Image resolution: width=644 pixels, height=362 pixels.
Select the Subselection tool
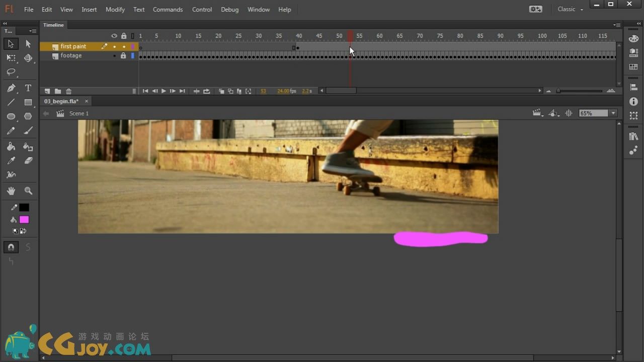[x=28, y=44]
